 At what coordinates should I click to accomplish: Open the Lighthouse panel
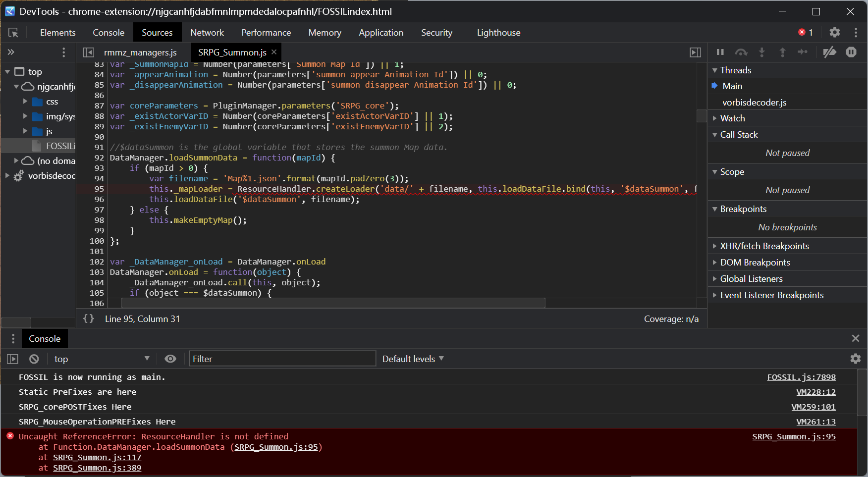pos(498,33)
